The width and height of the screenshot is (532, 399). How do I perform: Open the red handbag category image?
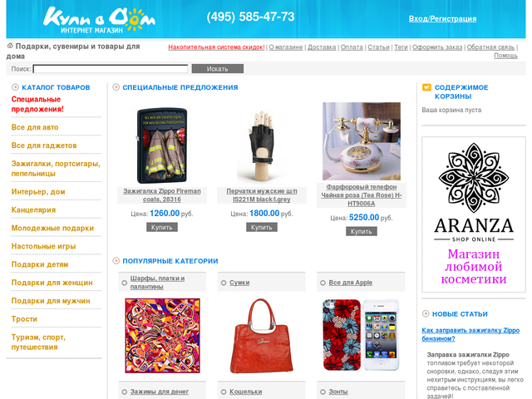[x=262, y=336]
